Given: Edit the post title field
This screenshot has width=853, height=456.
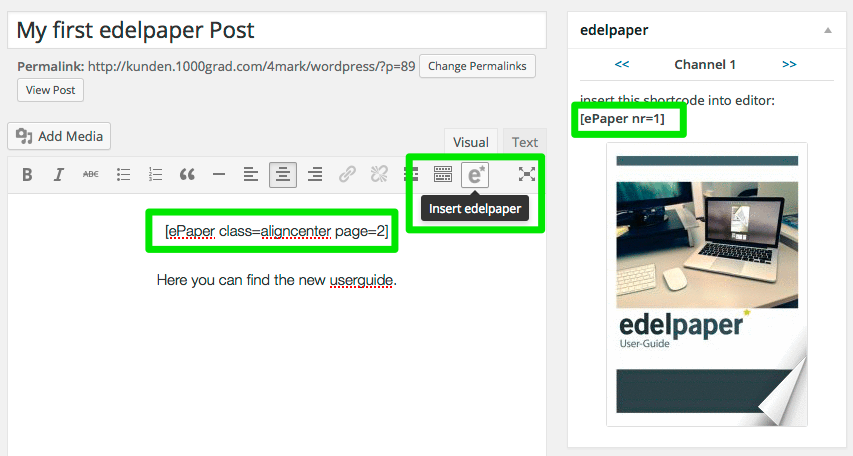Looking at the screenshot, I should (277, 30).
